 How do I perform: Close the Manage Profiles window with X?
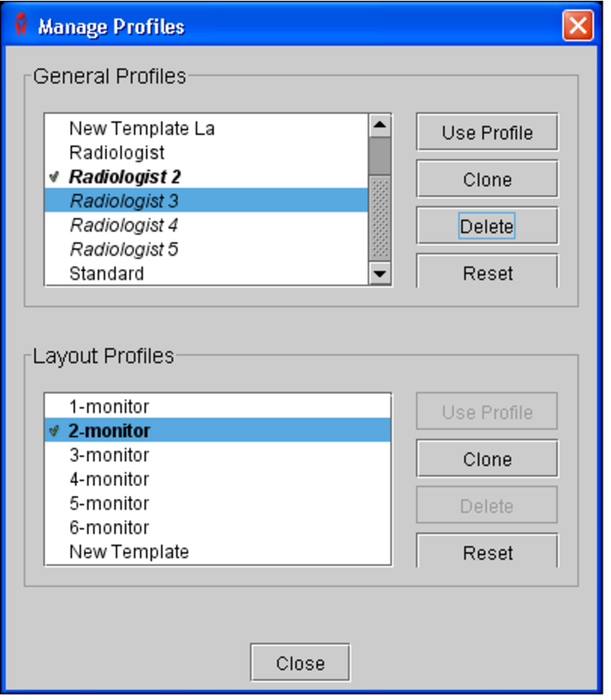pyautogui.click(x=577, y=26)
